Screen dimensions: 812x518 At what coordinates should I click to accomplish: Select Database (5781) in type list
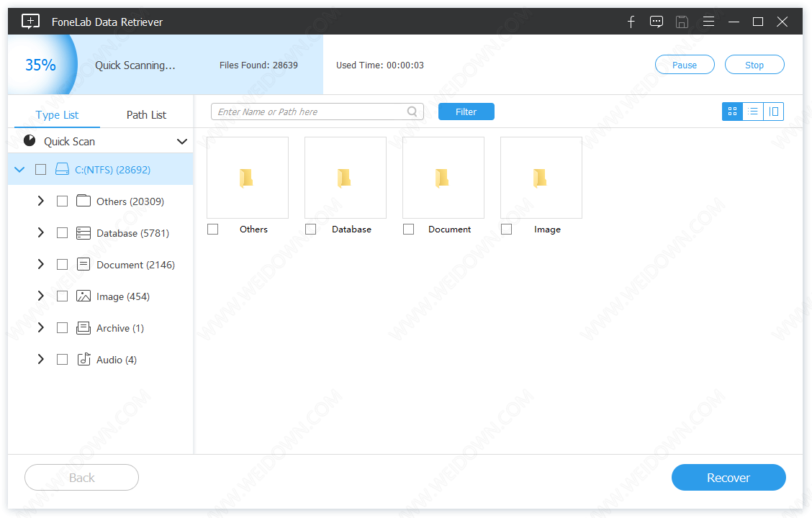coord(132,233)
